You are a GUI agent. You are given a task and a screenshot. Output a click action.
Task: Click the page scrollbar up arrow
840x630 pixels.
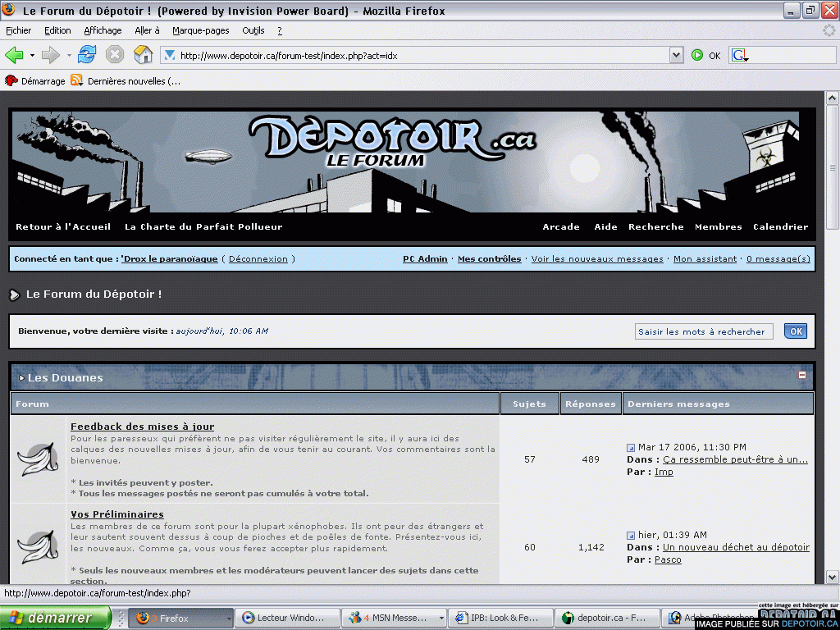click(832, 98)
